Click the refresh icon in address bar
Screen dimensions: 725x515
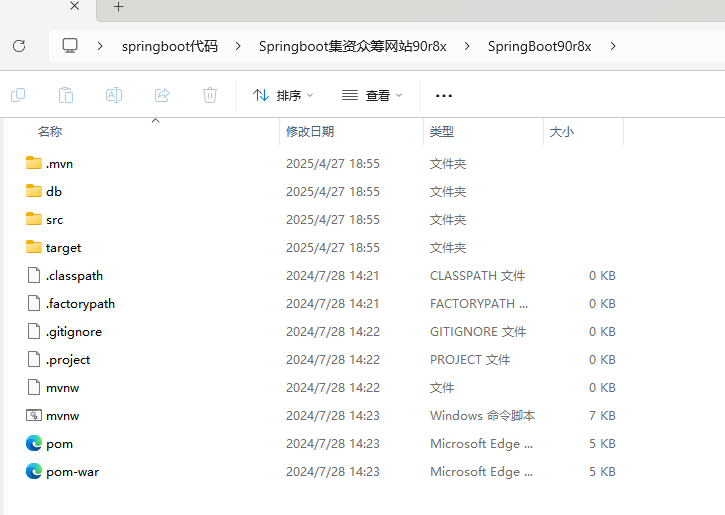[18, 46]
